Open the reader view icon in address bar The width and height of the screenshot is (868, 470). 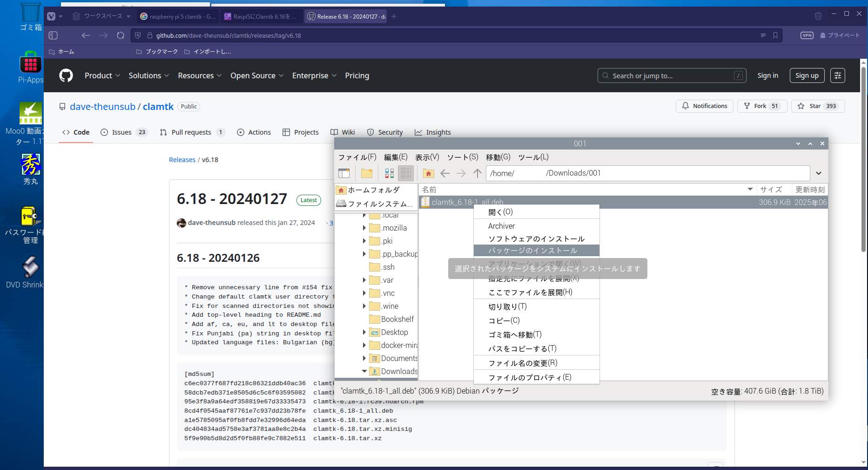pyautogui.click(x=763, y=35)
